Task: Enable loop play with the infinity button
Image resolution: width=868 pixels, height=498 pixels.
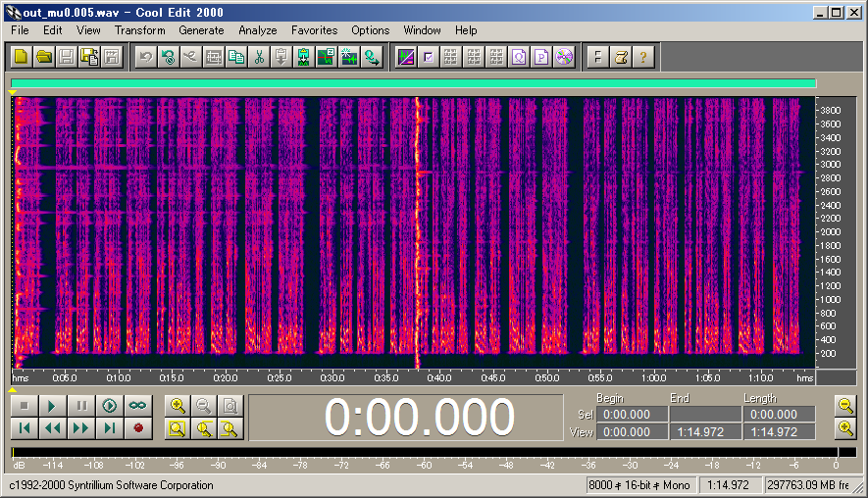Action: [138, 406]
